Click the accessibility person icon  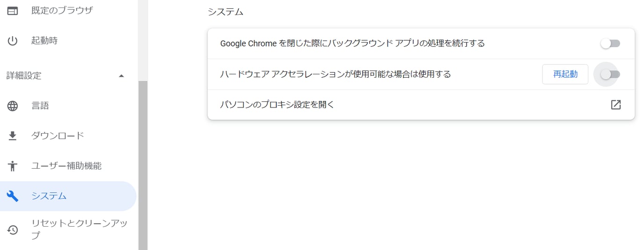pos(13,166)
